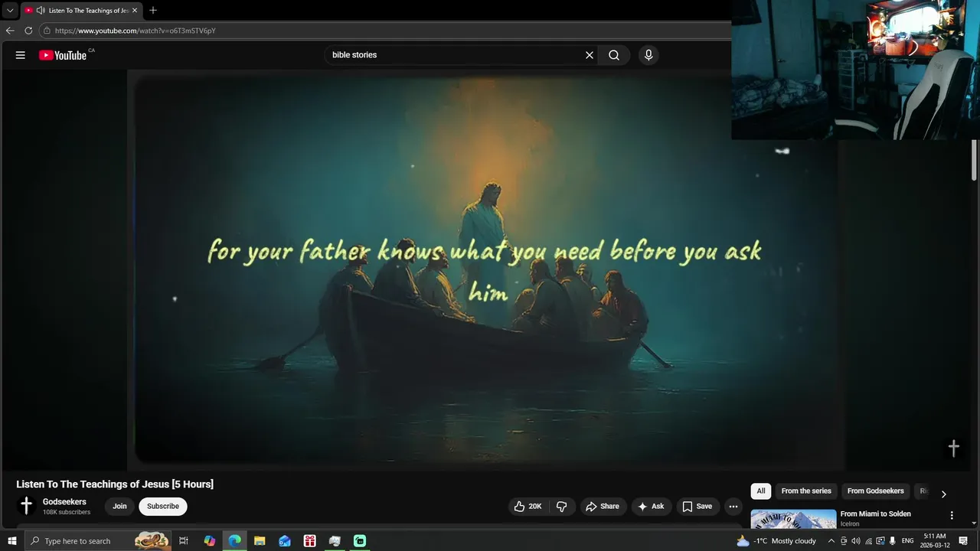Show hidden system tray icons
This screenshot has height=551, width=980.
coord(831,541)
